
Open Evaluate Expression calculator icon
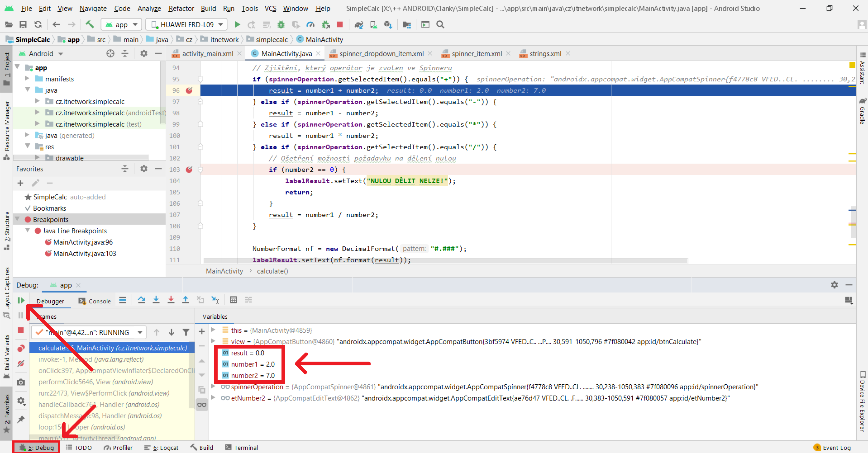point(234,300)
